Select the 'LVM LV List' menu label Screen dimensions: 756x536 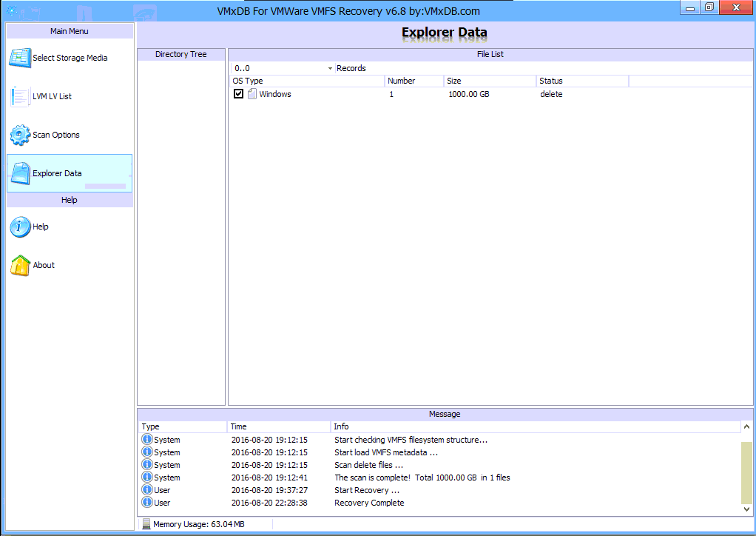(52, 96)
